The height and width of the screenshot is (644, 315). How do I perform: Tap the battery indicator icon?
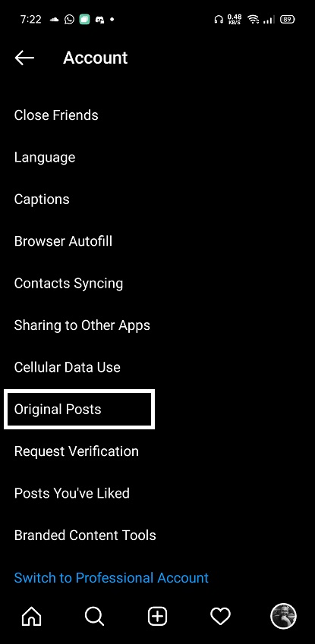(287, 19)
